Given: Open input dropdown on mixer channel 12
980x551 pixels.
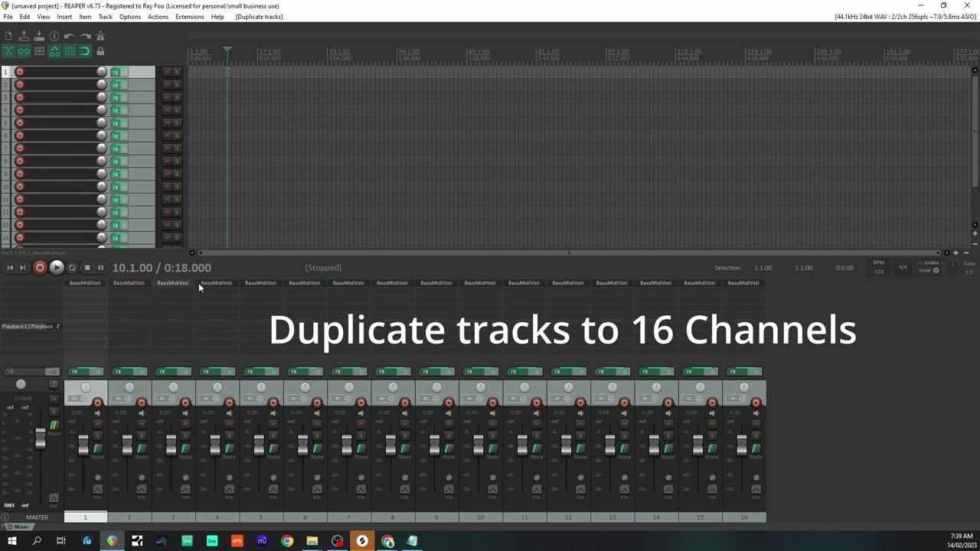Looking at the screenshot, I should click(x=560, y=398).
